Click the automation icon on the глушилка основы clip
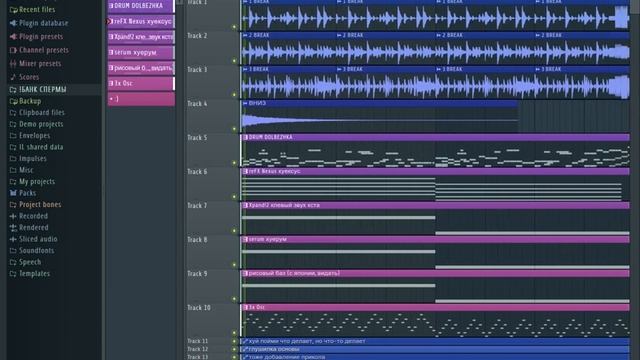Image resolution: width=640 pixels, height=360 pixels. pyautogui.click(x=245, y=349)
